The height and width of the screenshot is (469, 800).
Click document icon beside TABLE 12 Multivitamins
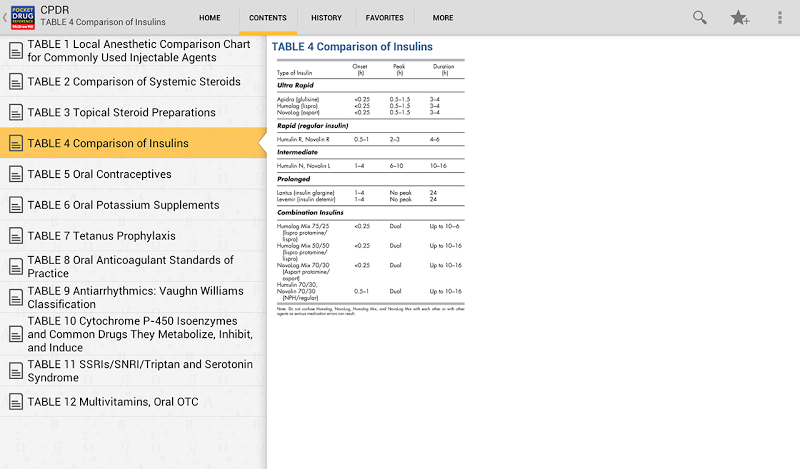16,402
